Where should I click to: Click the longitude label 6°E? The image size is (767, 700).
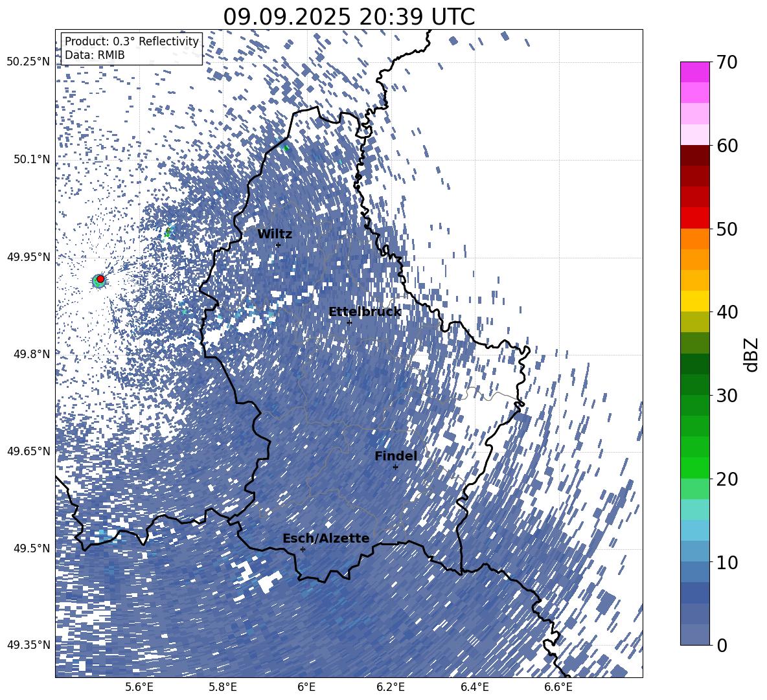click(x=306, y=688)
